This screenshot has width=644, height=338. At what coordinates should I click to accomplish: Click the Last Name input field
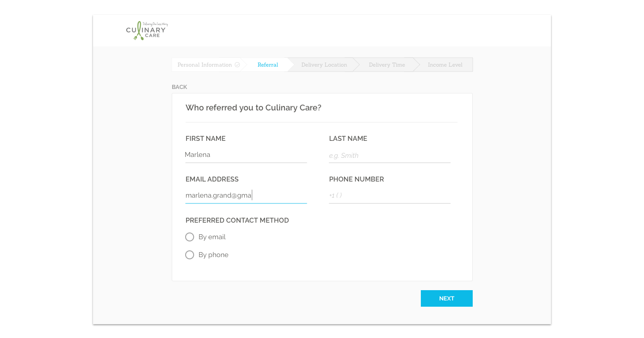(390, 155)
